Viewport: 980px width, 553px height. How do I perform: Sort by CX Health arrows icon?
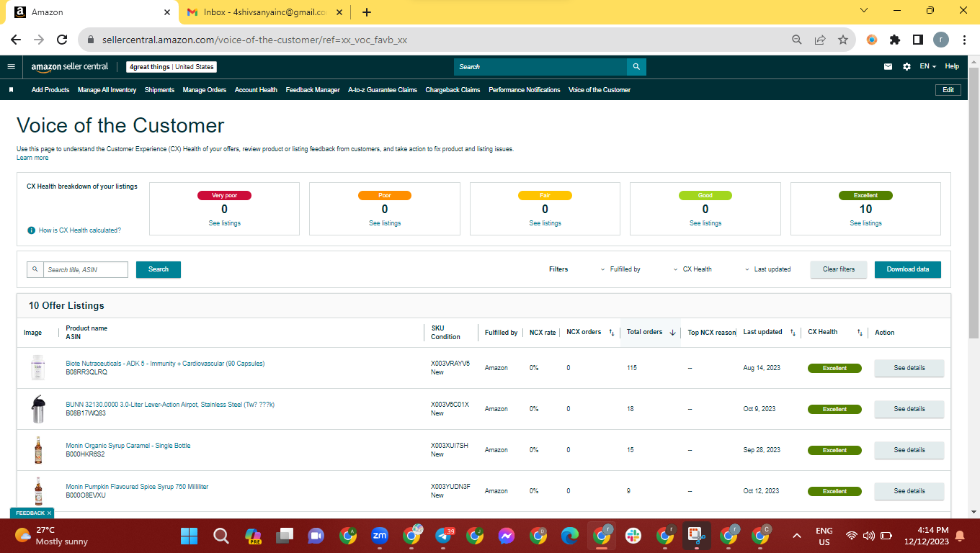pos(860,333)
